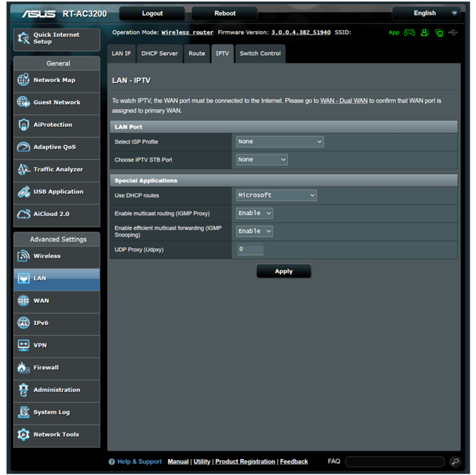Click the Help & Support question icon
This screenshot has height=475, width=476.
point(112,462)
